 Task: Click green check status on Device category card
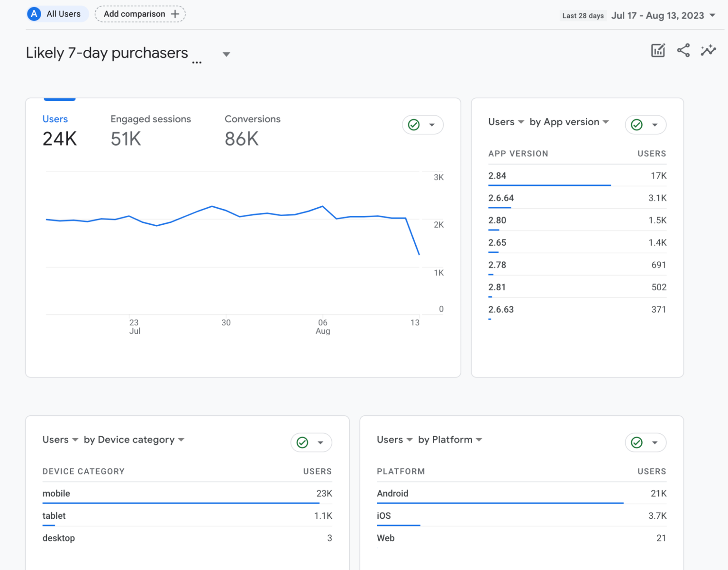[302, 442]
